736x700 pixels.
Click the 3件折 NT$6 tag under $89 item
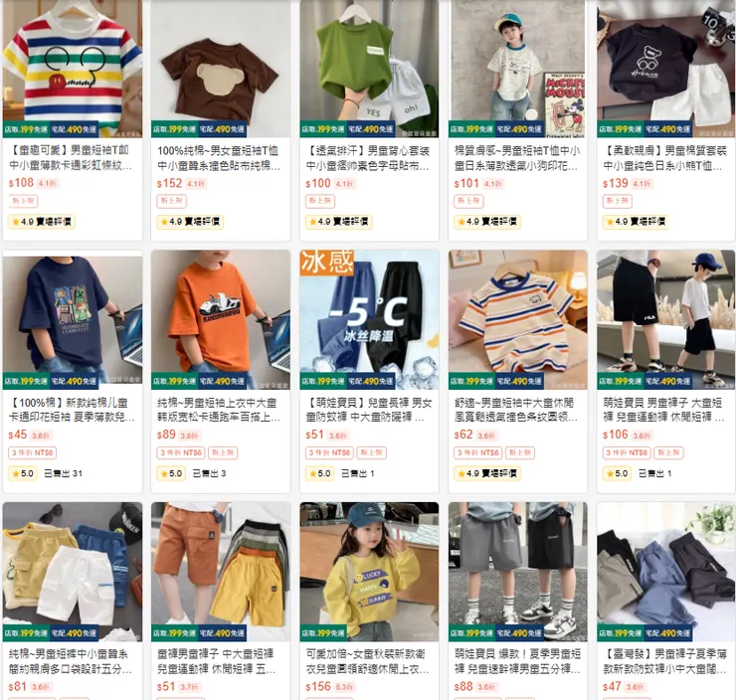click(x=181, y=452)
